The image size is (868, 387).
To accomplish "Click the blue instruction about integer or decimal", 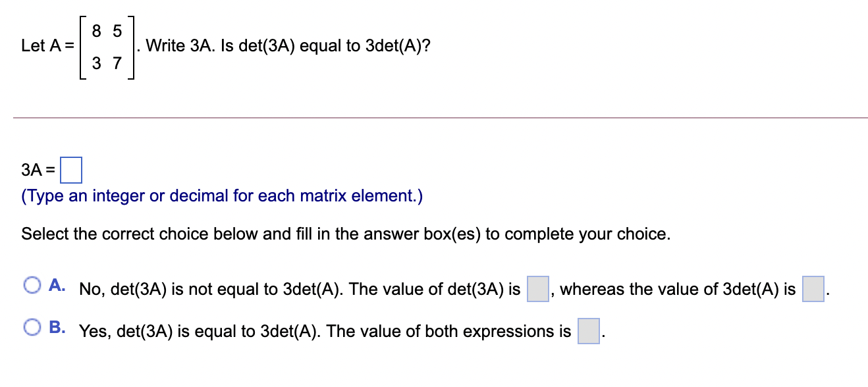I will click(221, 195).
